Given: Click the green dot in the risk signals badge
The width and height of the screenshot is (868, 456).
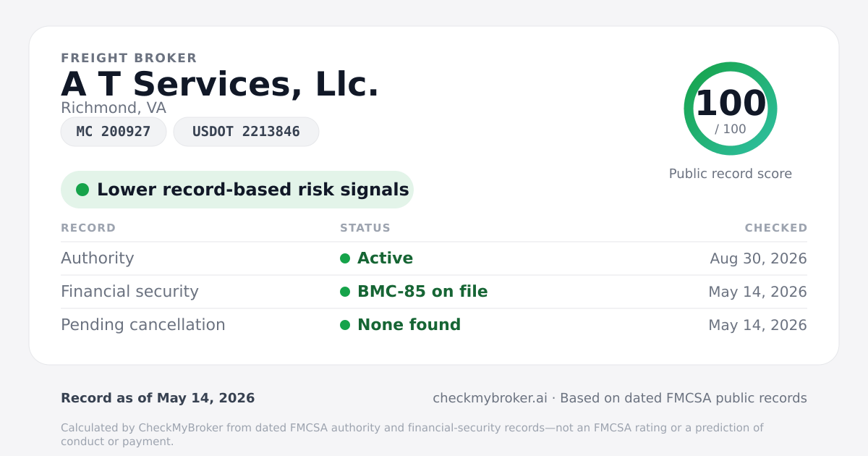Looking at the screenshot, I should point(82,190).
